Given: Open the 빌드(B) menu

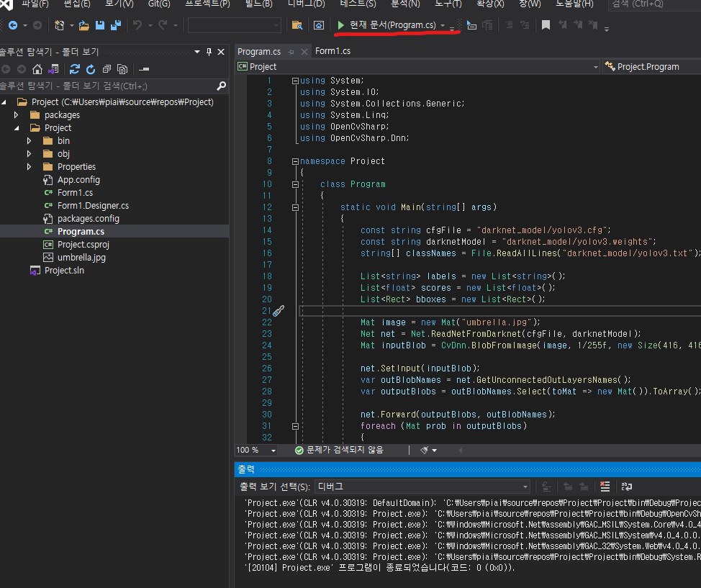Looking at the screenshot, I should click(257, 4).
